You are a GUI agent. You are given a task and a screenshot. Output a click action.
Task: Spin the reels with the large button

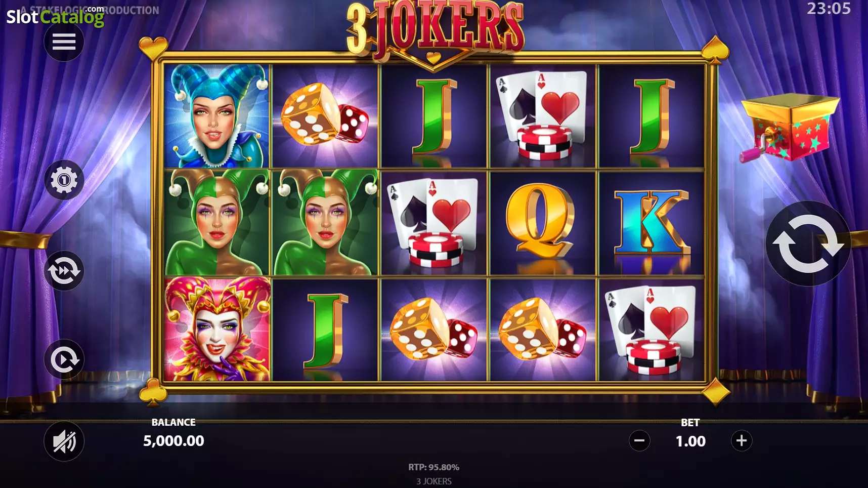pyautogui.click(x=808, y=243)
